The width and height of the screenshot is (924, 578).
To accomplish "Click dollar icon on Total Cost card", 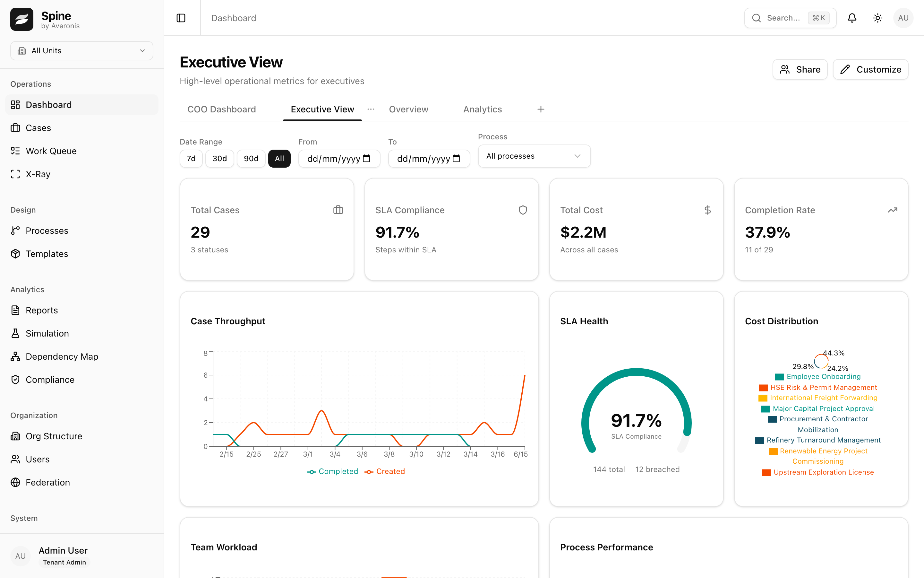I will (707, 210).
